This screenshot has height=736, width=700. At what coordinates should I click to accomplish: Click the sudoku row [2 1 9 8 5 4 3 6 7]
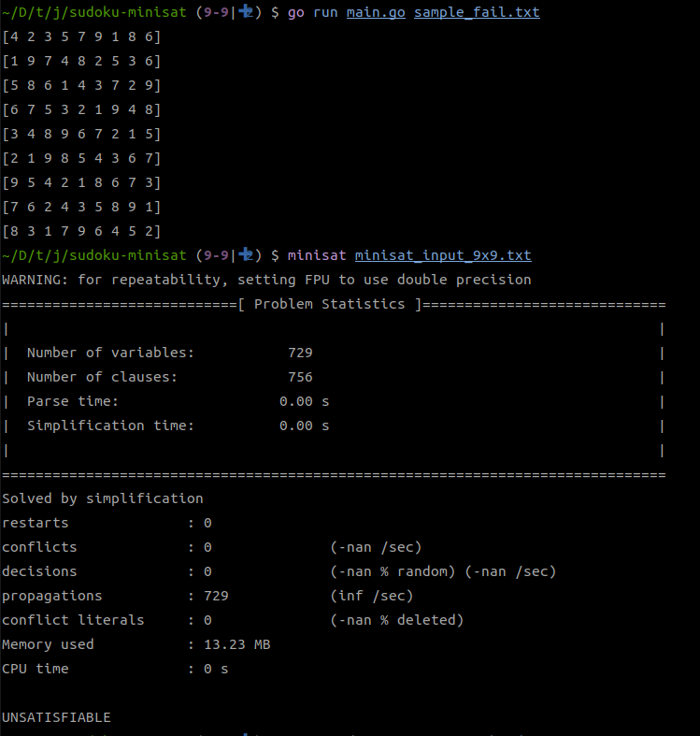[x=81, y=158]
